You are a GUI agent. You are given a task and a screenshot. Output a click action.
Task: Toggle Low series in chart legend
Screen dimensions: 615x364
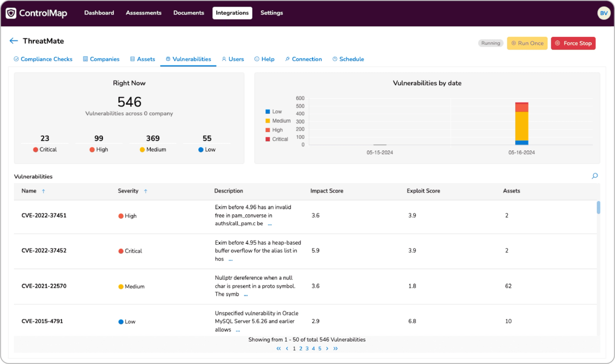point(274,112)
